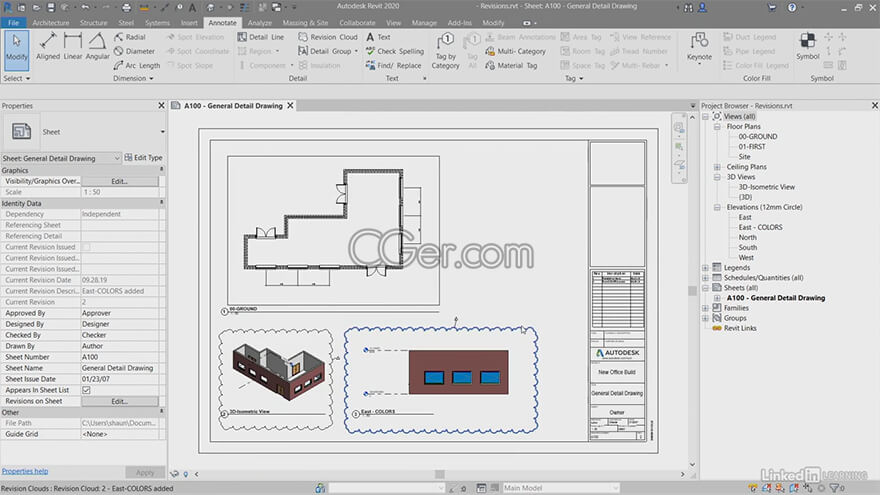The height and width of the screenshot is (495, 880).
Task: Switch to the Architecture ribbon tab
Action: [x=51, y=22]
